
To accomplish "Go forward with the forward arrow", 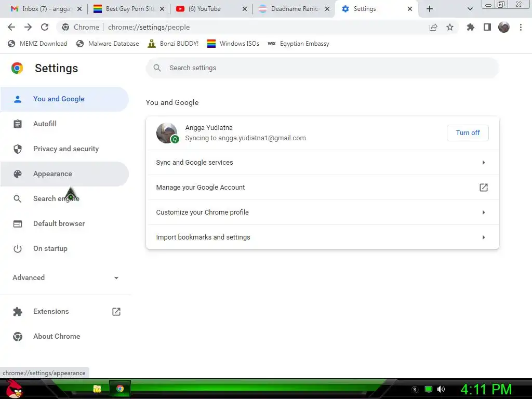I will (x=28, y=27).
